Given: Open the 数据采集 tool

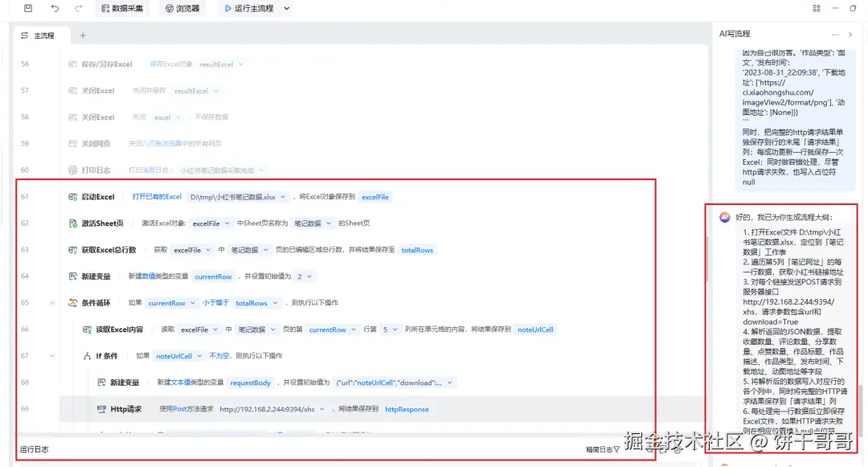Looking at the screenshot, I should pyautogui.click(x=122, y=8).
